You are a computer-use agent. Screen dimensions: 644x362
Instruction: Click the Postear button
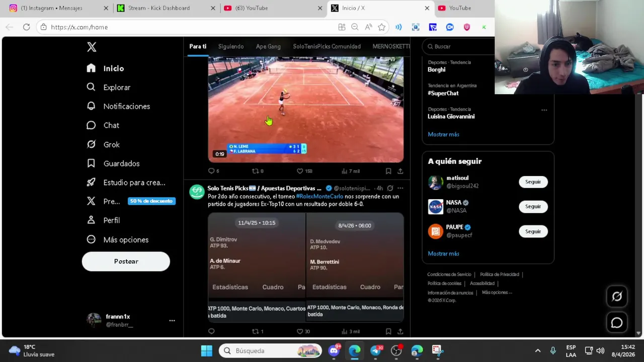(x=126, y=261)
